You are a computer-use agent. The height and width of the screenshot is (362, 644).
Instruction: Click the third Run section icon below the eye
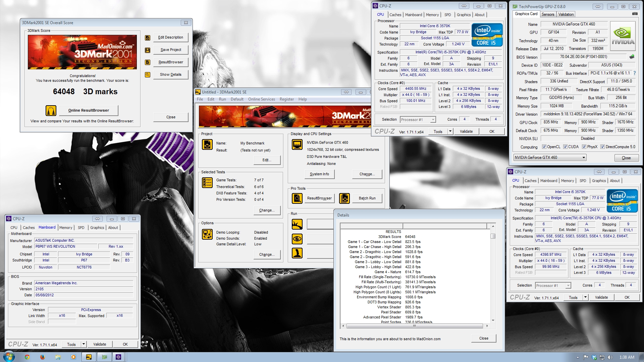pos(297,253)
